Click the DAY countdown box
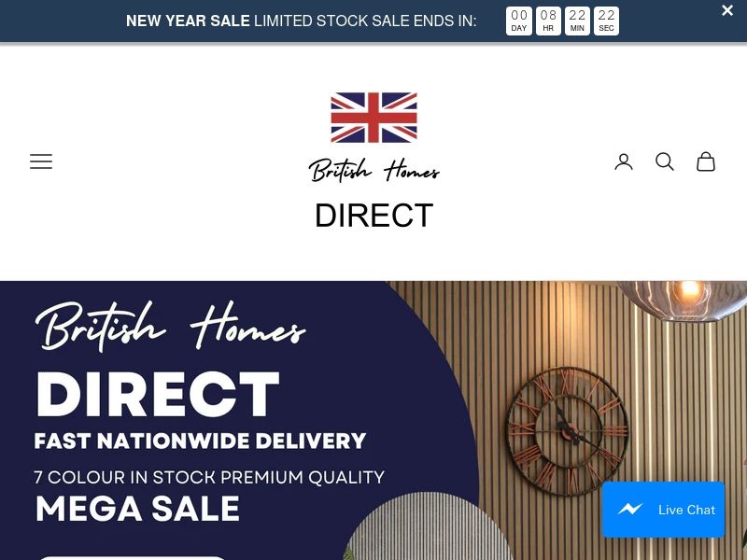 pos(519,21)
